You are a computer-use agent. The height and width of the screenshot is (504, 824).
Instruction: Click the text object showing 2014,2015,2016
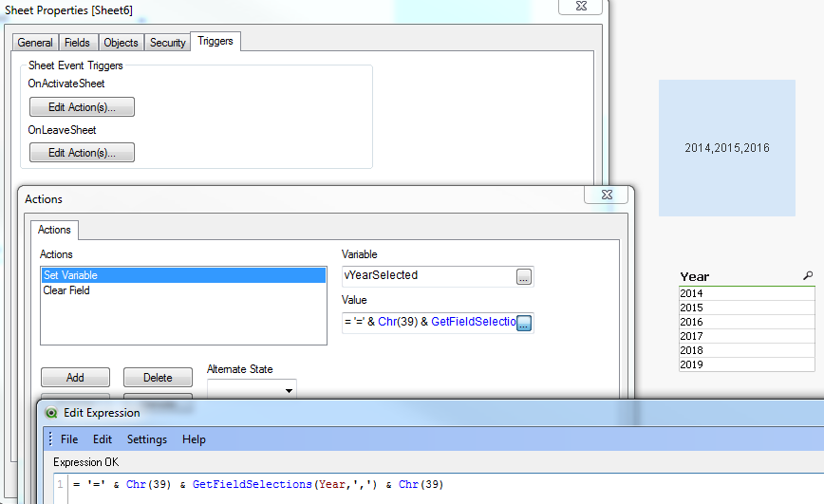tap(727, 148)
